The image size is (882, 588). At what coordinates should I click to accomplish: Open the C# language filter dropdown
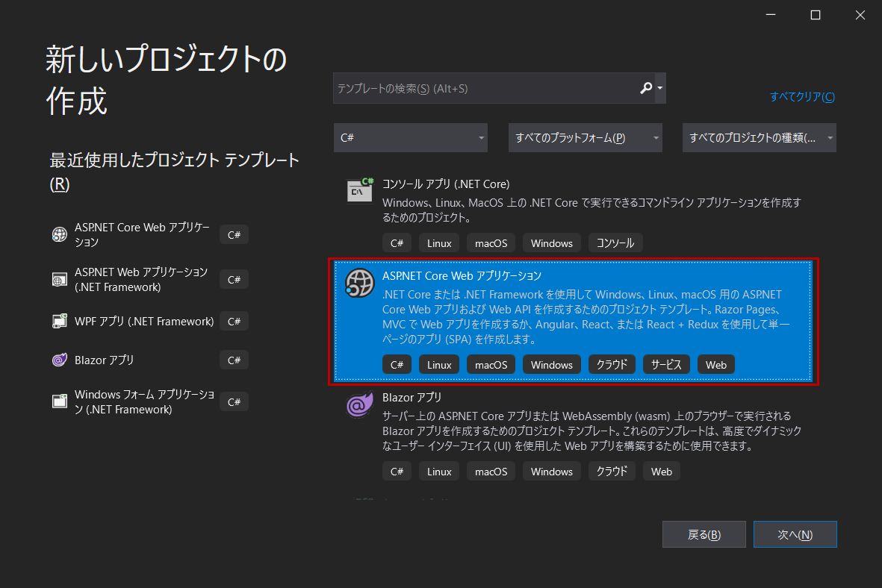point(411,138)
